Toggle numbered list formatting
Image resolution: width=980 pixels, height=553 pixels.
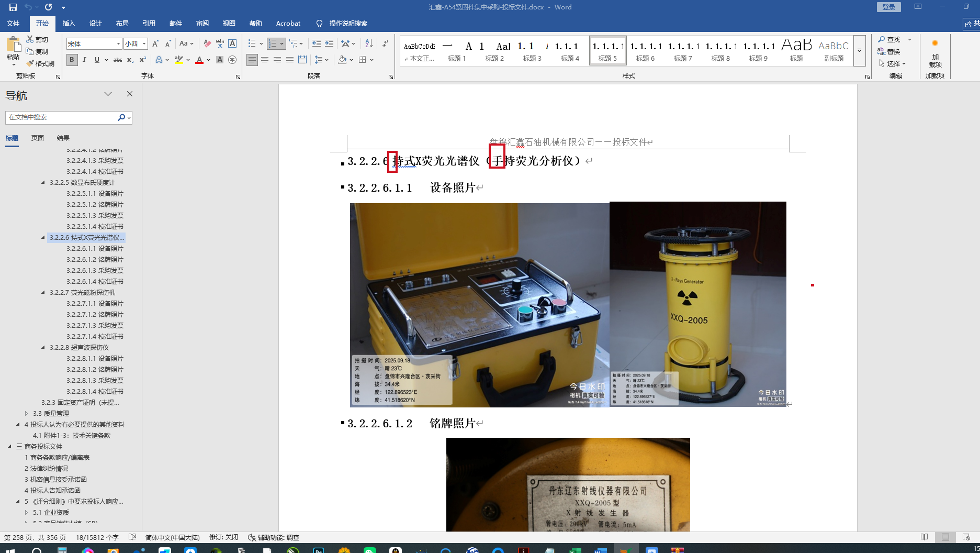273,43
